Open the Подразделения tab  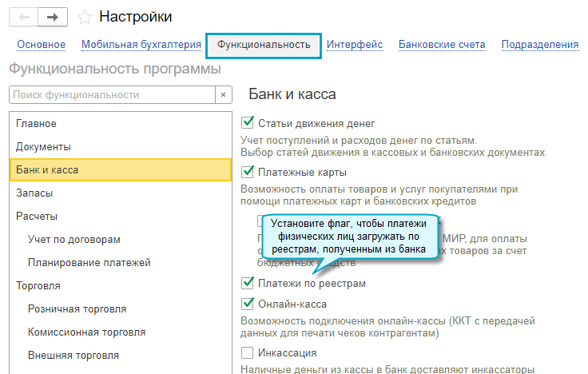(x=540, y=45)
